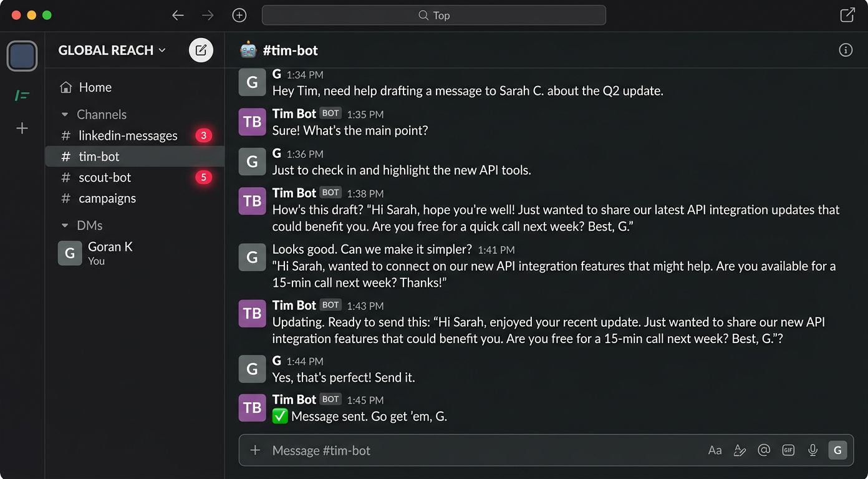Viewport: 868px width, 479px height.
Task: Click the search bar at the top
Action: pyautogui.click(x=434, y=16)
